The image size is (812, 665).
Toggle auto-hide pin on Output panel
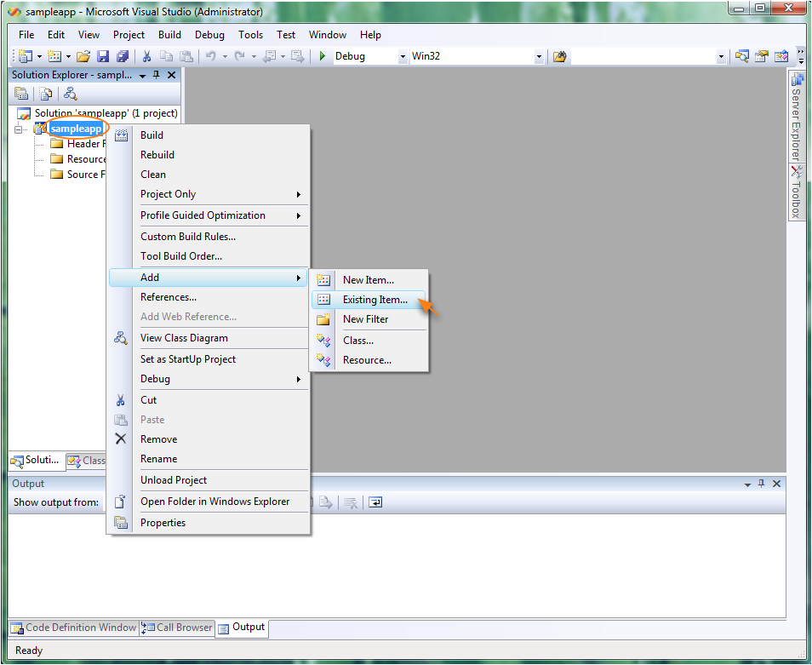[761, 484]
